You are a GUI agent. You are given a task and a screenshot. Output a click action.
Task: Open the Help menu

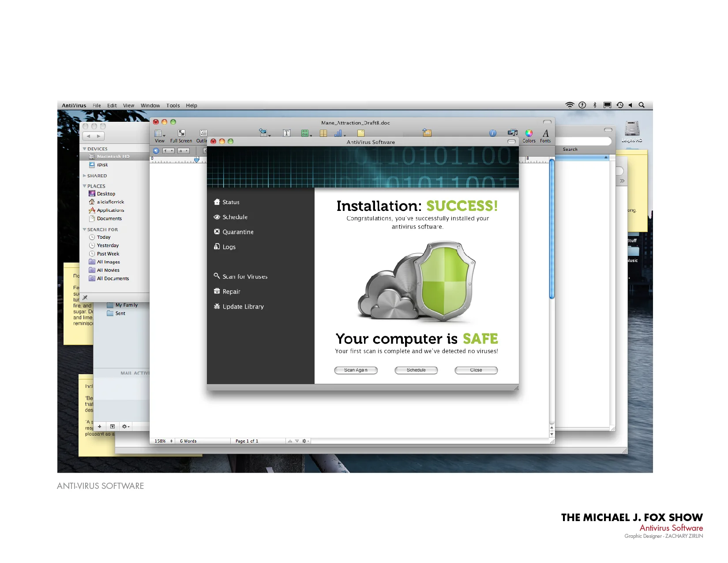tap(191, 105)
